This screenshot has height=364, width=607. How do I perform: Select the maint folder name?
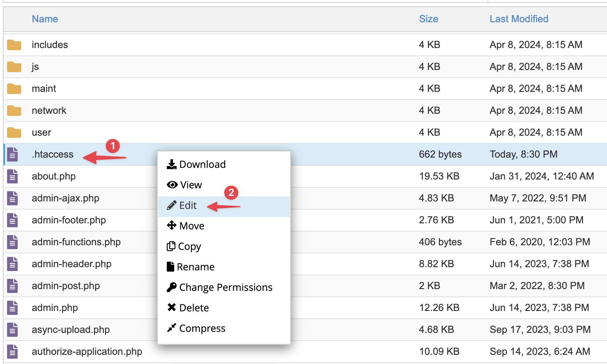coord(44,89)
